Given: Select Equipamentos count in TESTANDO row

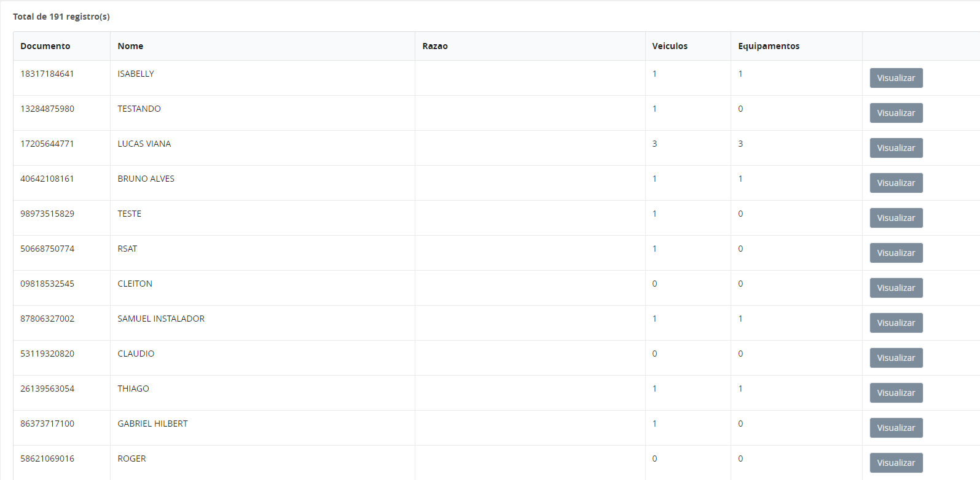Looking at the screenshot, I should (740, 109).
